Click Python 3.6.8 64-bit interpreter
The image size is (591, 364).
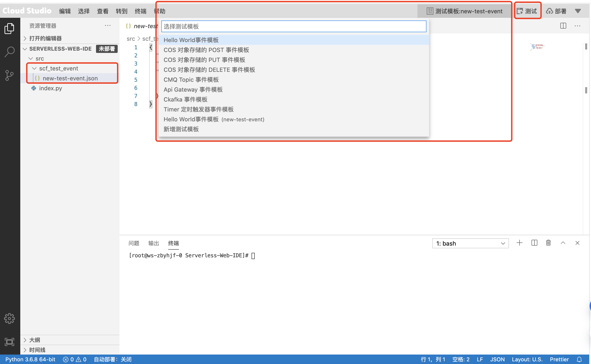point(30,359)
